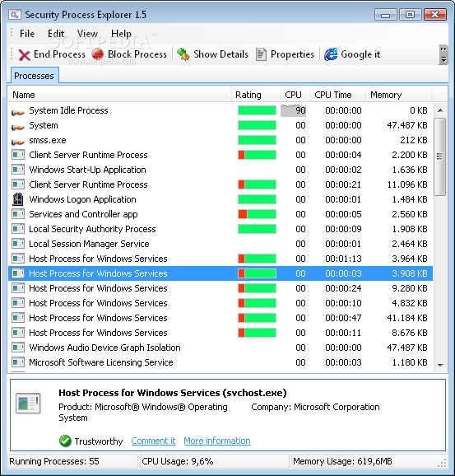Sort by the CPU Time column header
The width and height of the screenshot is (455, 476).
pyautogui.click(x=337, y=95)
